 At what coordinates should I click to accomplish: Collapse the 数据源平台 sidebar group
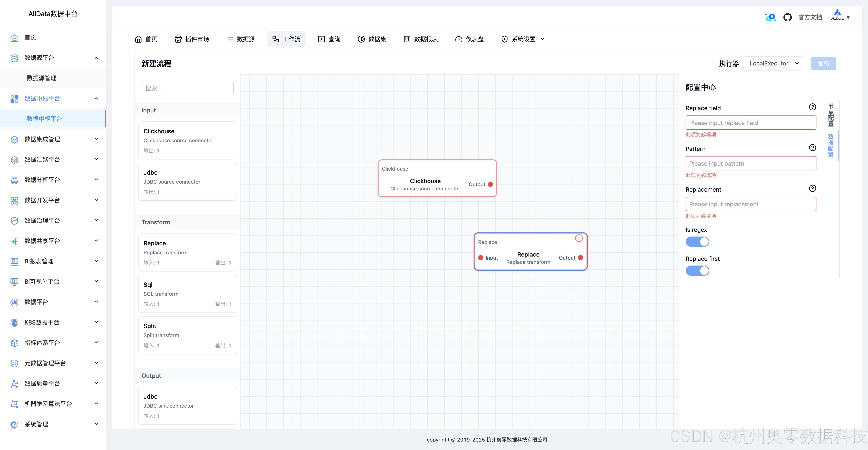(96, 58)
